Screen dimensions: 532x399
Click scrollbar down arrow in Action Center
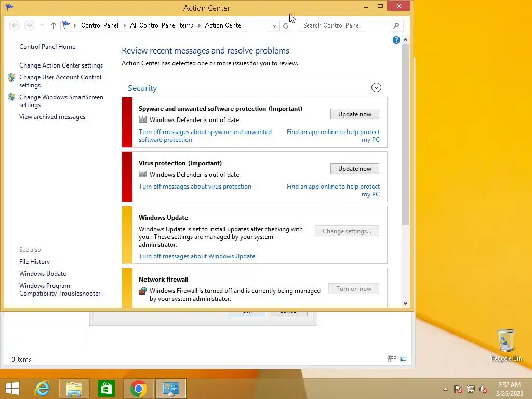pyautogui.click(x=405, y=303)
